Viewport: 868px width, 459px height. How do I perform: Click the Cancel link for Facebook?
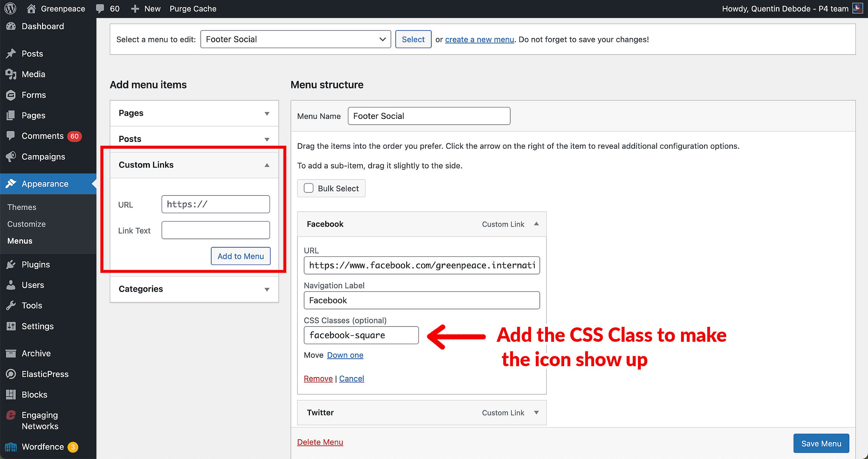pos(352,378)
